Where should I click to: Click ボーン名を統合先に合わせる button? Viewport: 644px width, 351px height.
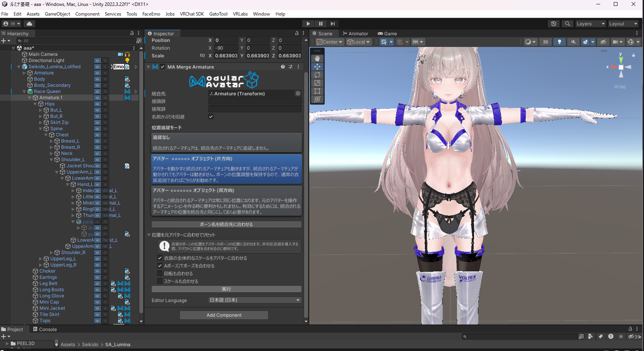(x=226, y=224)
